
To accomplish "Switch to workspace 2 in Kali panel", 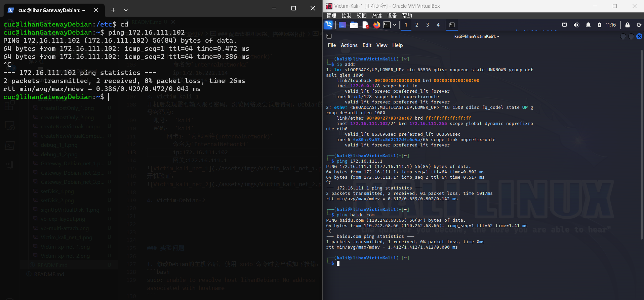I will click(x=417, y=25).
